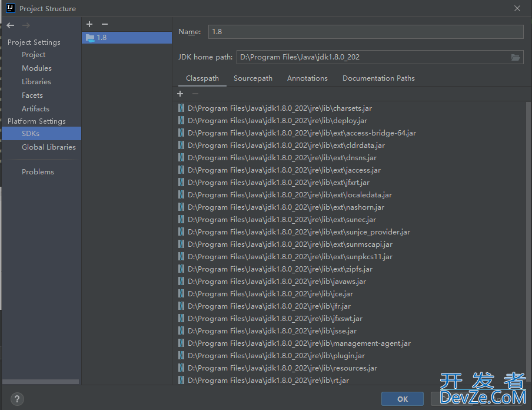Click the back navigation arrow
This screenshot has height=410, width=532.
click(11, 25)
